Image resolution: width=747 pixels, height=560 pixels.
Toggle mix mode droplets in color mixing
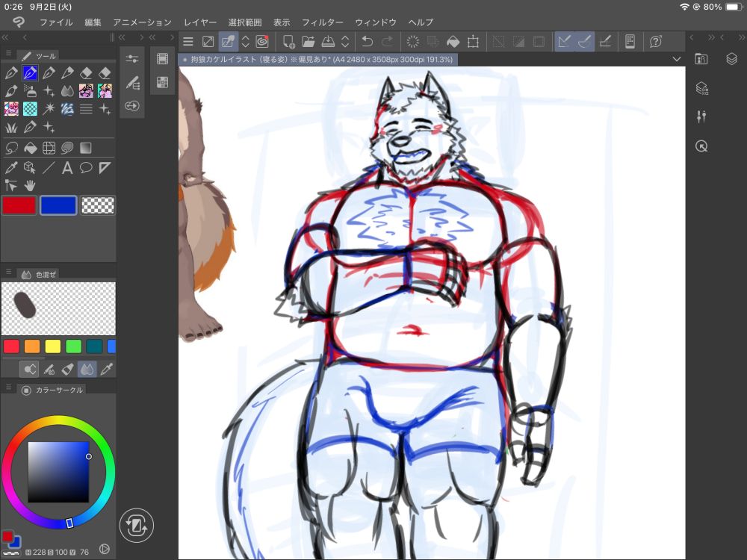[87, 369]
